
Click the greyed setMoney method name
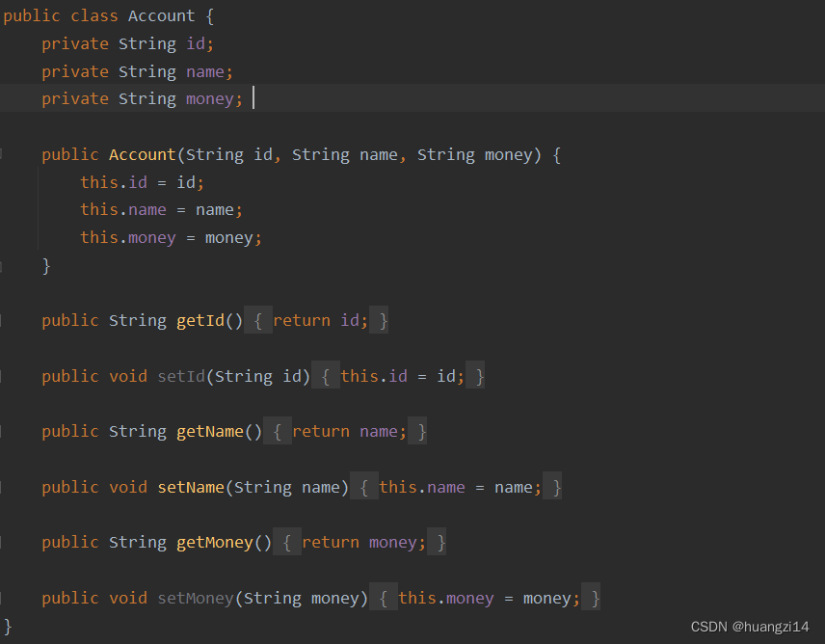[196, 599]
